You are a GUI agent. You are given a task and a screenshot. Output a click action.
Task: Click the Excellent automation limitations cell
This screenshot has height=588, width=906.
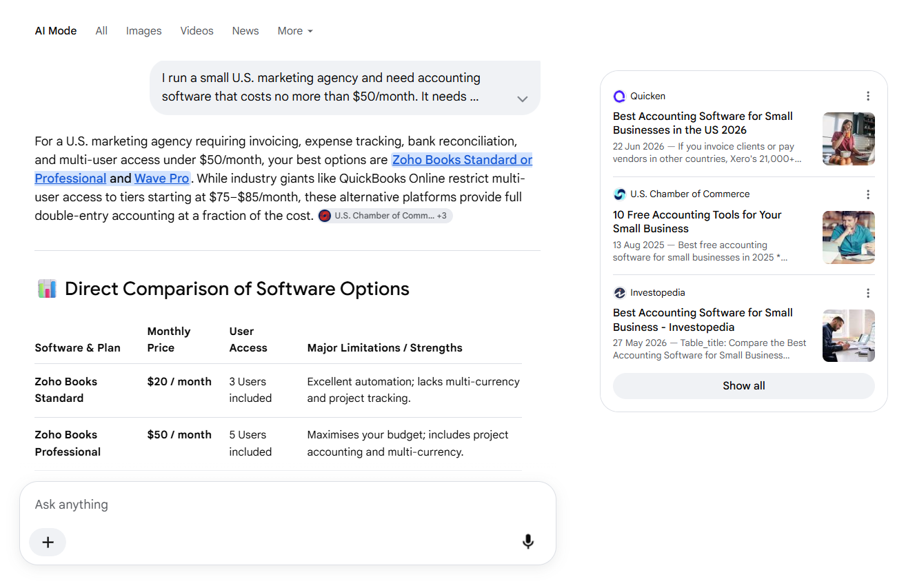(x=413, y=390)
